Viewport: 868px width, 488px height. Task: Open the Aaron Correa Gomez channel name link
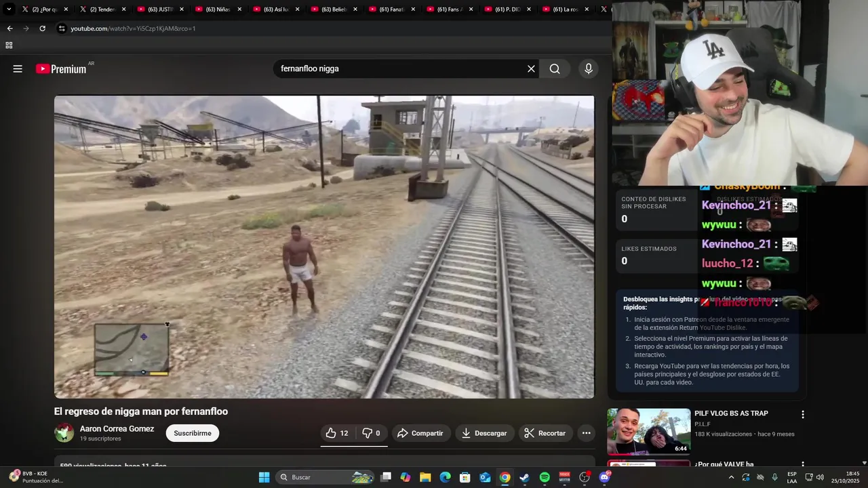pos(117,429)
